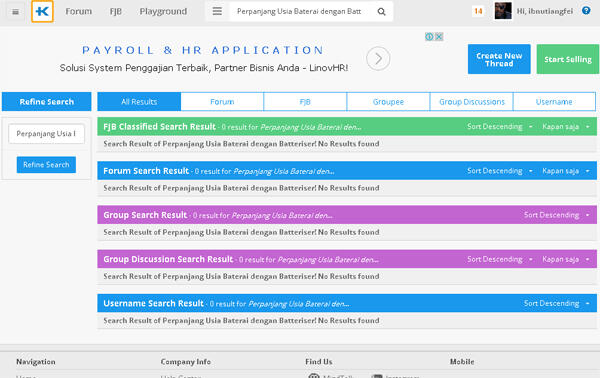Select the All Results tab

(139, 102)
